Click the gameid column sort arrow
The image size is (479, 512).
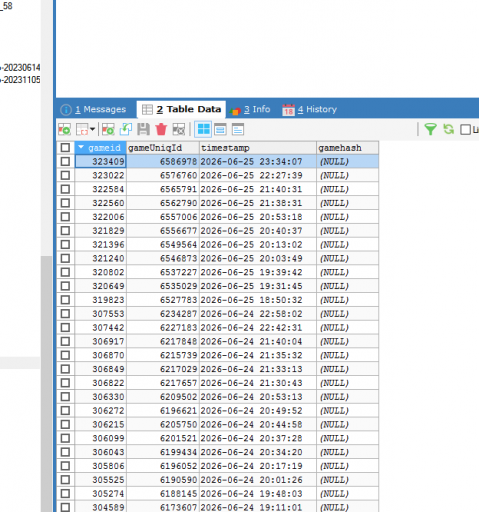[81, 147]
